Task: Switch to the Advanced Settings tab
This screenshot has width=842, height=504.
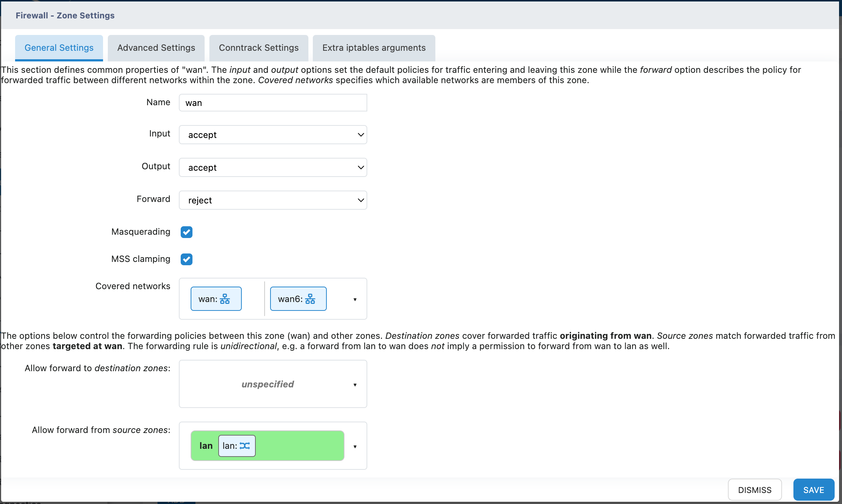Action: pos(156,48)
